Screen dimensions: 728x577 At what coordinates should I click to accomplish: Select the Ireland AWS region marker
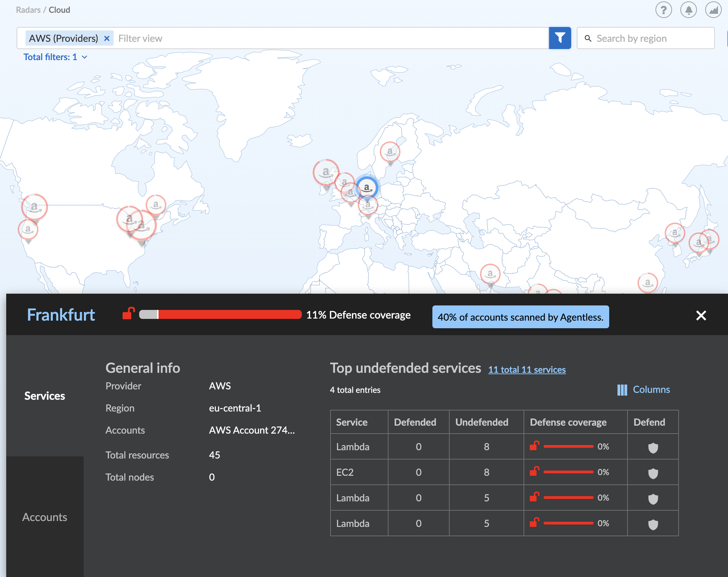tap(326, 172)
